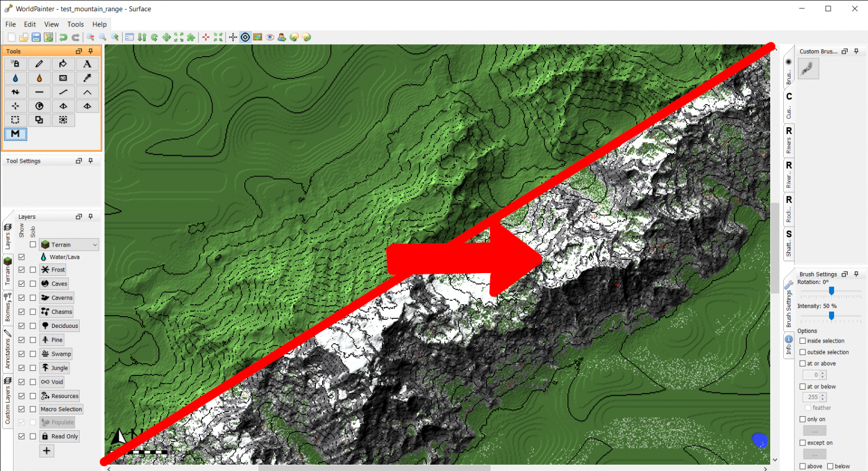The image size is (868, 471).
Task: Select the blue Water paint tool
Action: pos(15,77)
